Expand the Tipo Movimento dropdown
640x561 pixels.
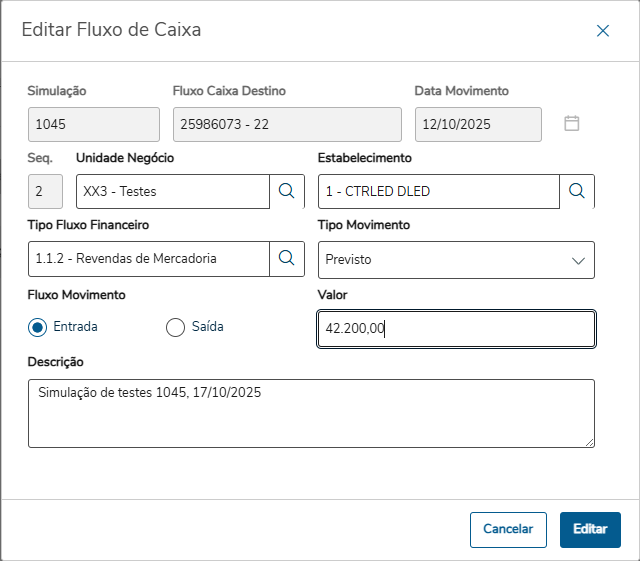coord(578,260)
